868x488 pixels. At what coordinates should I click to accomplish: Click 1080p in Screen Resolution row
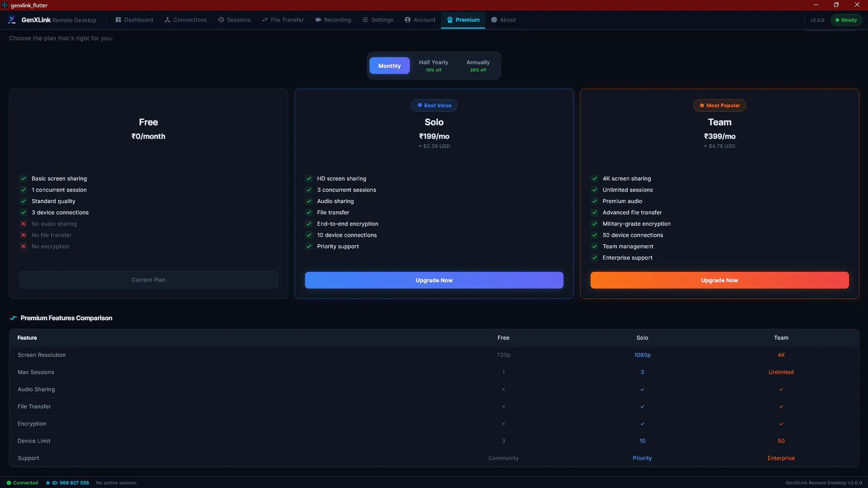click(642, 355)
